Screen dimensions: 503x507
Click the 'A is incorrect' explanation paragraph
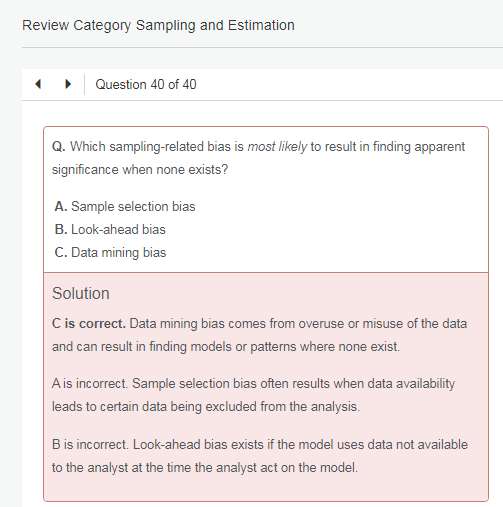pyautogui.click(x=253, y=395)
